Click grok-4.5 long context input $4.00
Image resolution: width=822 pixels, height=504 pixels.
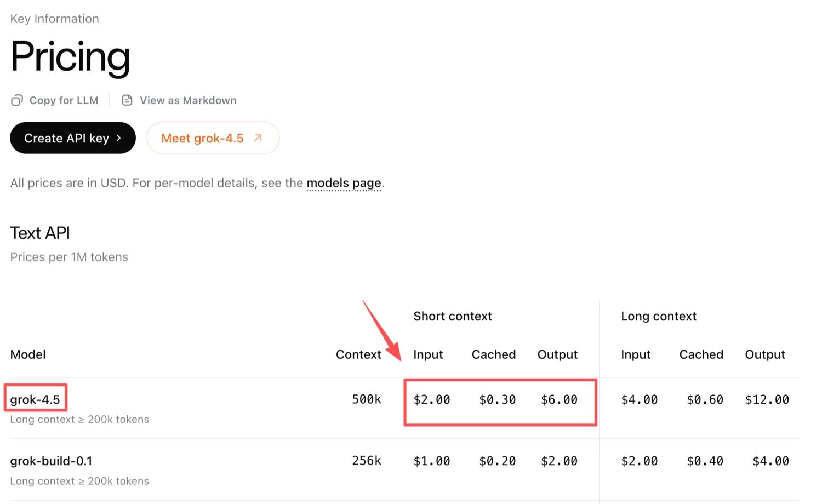pyautogui.click(x=640, y=400)
